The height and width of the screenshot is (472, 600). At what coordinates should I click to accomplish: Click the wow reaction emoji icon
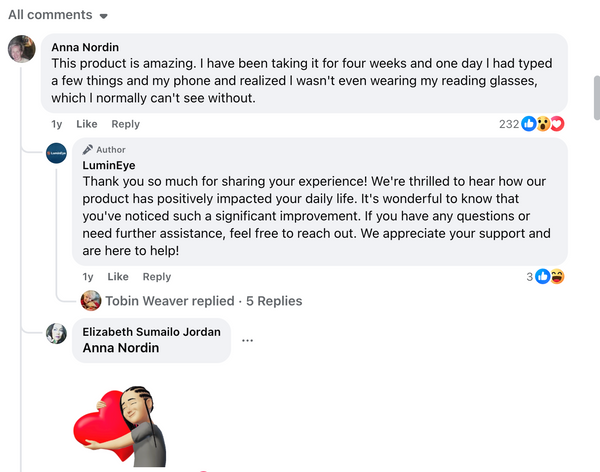click(543, 124)
